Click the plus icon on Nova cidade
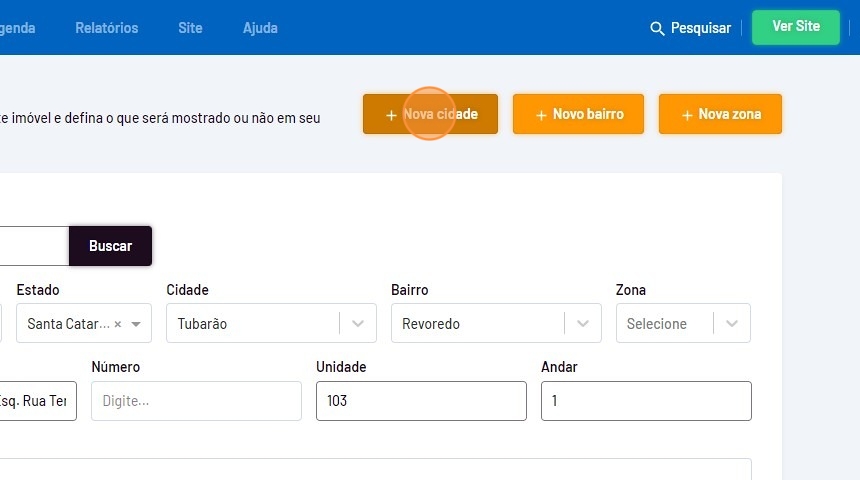The width and height of the screenshot is (860, 480). coord(391,115)
